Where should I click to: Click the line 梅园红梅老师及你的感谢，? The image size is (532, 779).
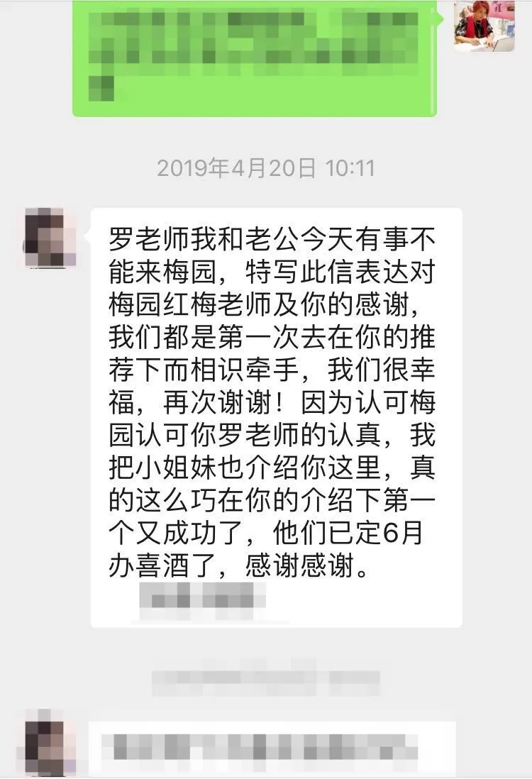[x=265, y=304]
